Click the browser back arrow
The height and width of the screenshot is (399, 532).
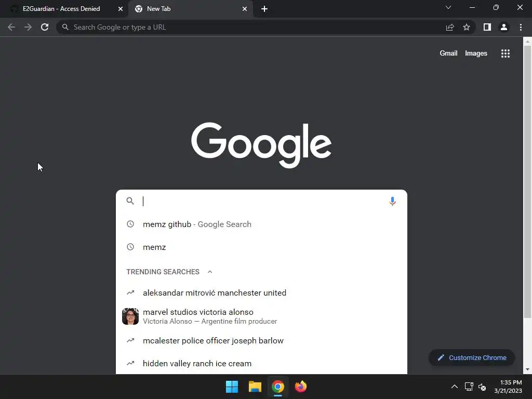tap(11, 27)
